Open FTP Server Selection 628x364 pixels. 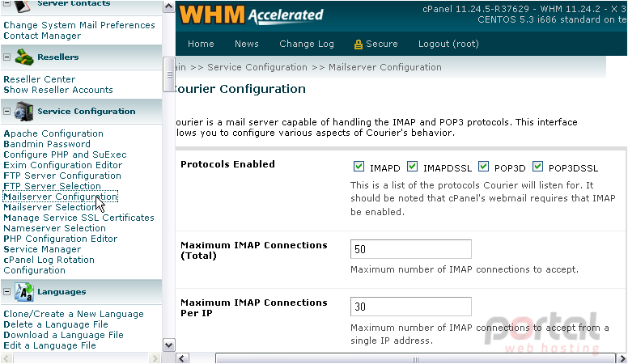coord(52,186)
